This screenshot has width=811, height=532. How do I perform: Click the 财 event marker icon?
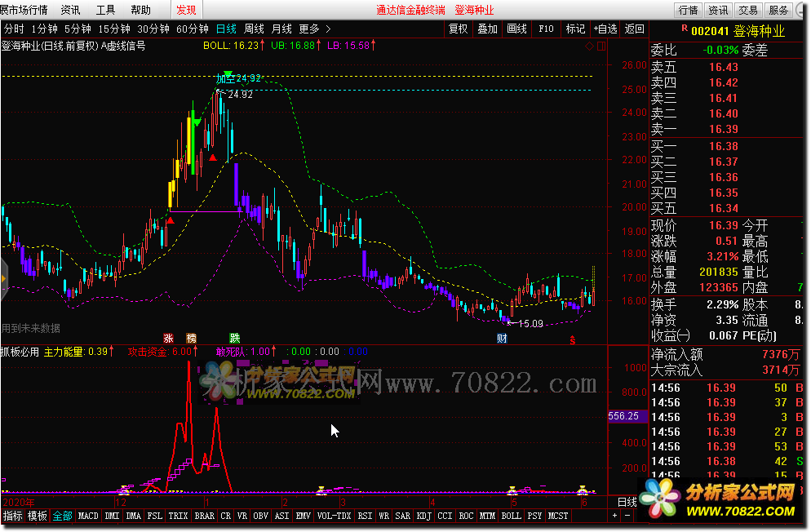click(502, 338)
